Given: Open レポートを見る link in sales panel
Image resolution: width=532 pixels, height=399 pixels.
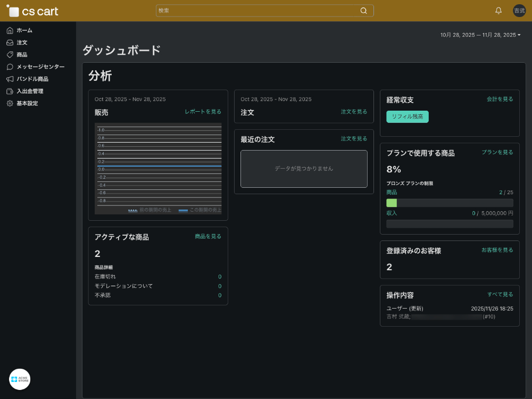Looking at the screenshot, I should pos(203,112).
